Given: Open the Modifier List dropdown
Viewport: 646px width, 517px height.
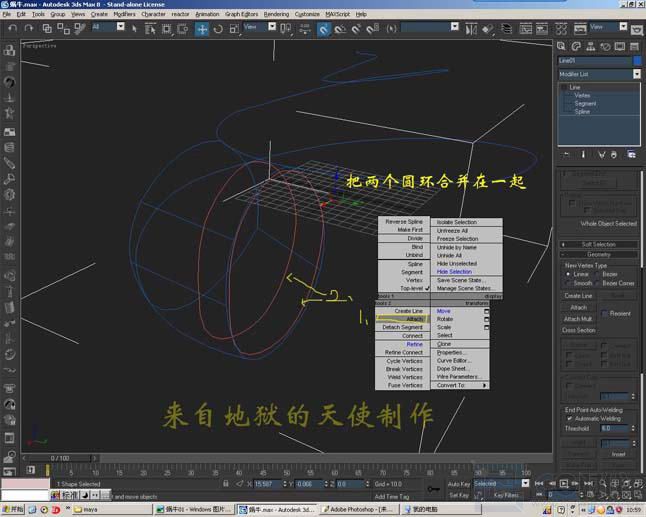Looking at the screenshot, I should pos(637,74).
